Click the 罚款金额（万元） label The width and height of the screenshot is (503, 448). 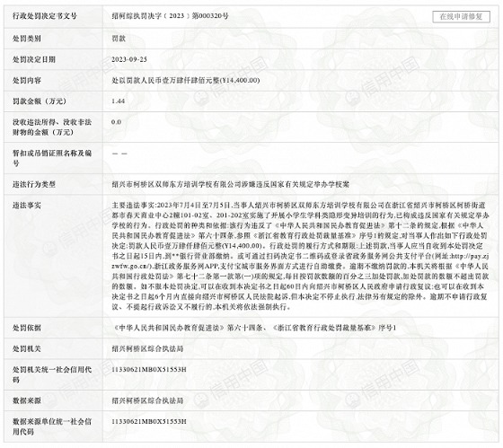pyautogui.click(x=40, y=101)
